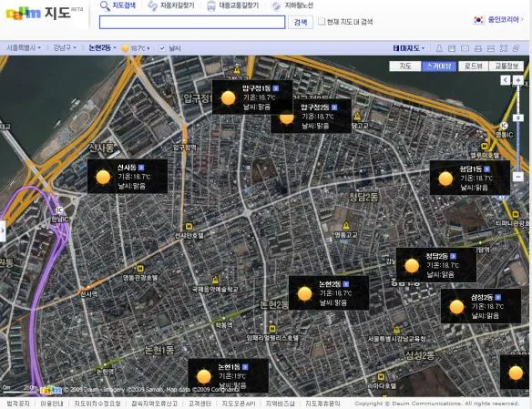Click the 영동관광호텔 hotel marker
The width and height of the screenshot is (532, 409).
click(140, 269)
